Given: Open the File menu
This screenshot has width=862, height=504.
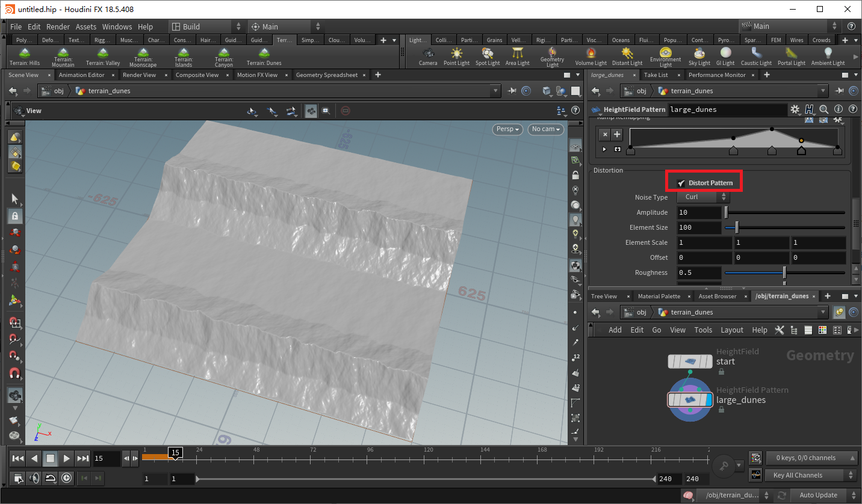Looking at the screenshot, I should point(16,26).
